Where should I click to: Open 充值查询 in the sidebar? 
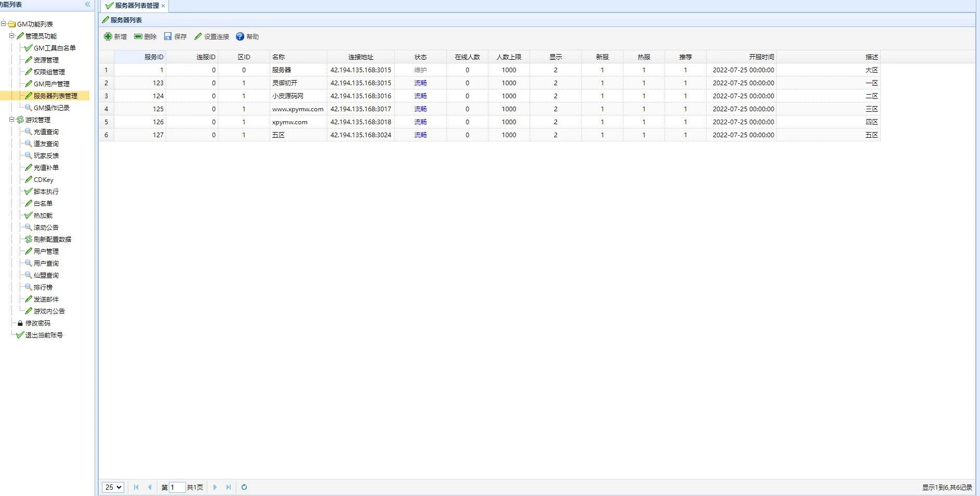tap(46, 132)
